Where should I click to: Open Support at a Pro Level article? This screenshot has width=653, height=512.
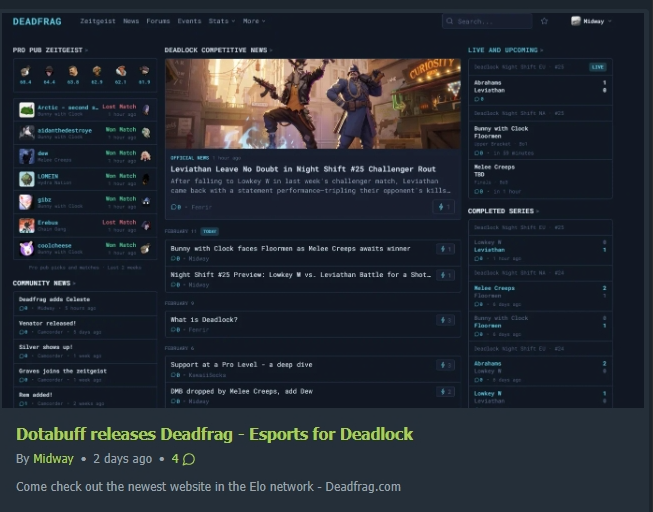click(242, 365)
